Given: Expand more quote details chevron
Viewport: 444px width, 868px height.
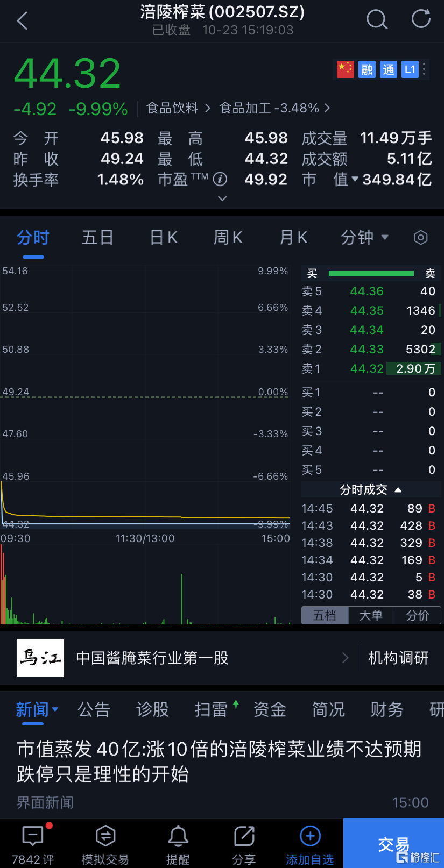Looking at the screenshot, I should click(222, 198).
